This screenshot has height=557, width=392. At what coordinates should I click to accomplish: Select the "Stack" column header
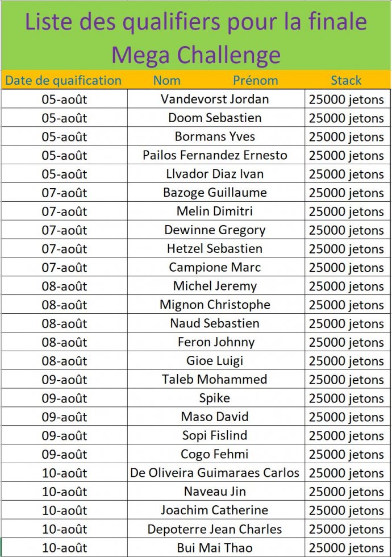[347, 80]
